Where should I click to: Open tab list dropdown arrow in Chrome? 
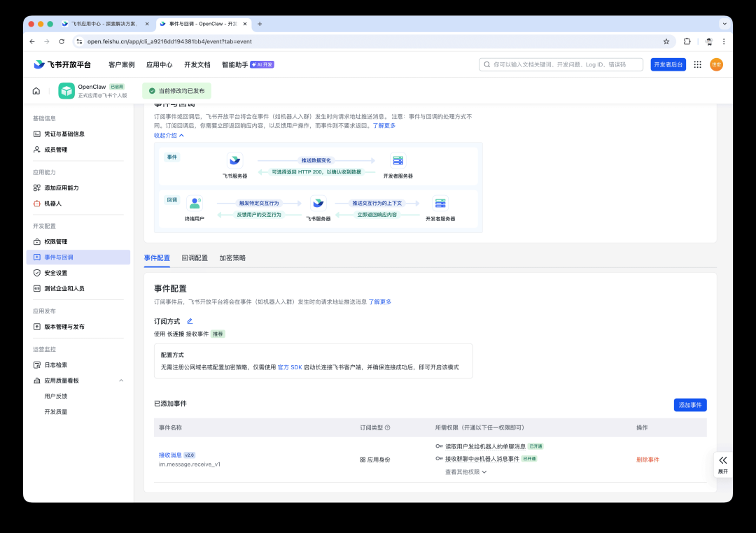724,24
